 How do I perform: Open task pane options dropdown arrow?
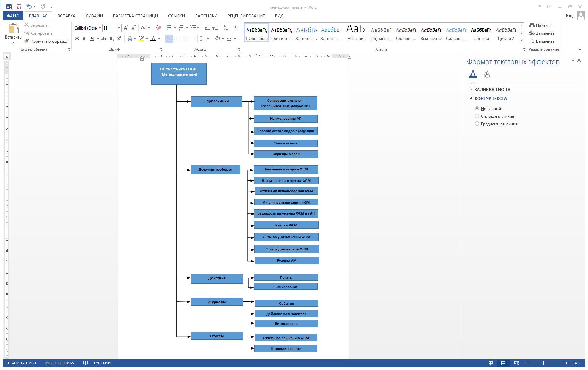tap(573, 60)
